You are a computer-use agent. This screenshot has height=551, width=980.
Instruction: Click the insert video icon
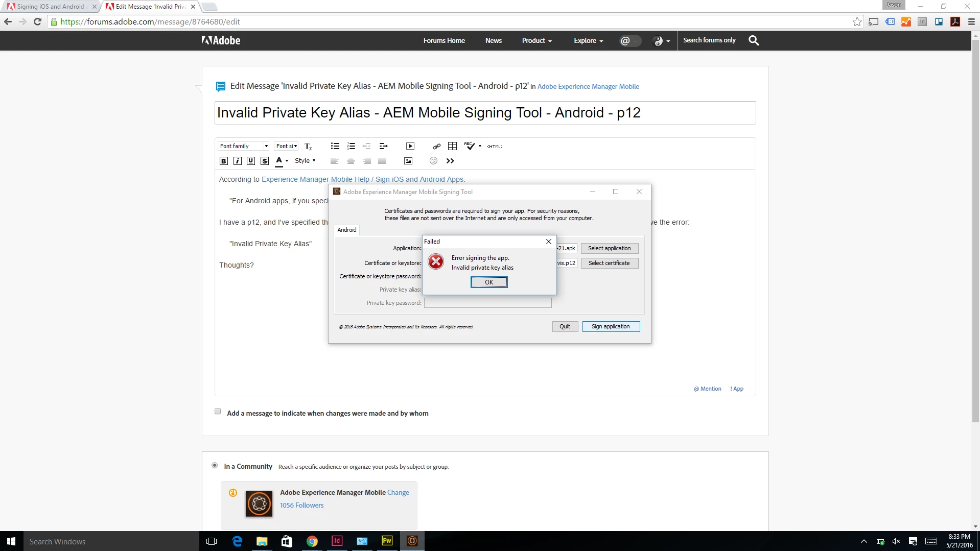(410, 146)
